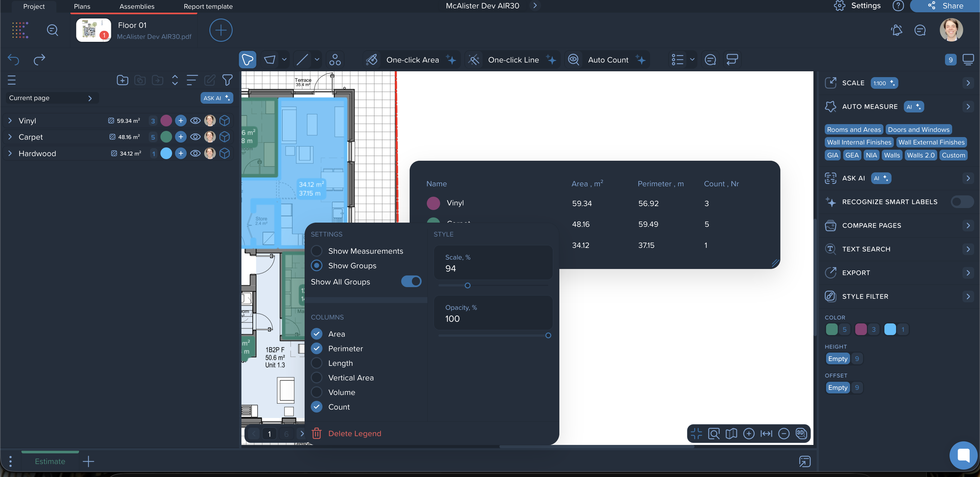Expand the Hardwood group row
This screenshot has width=980, height=477.
point(10,153)
